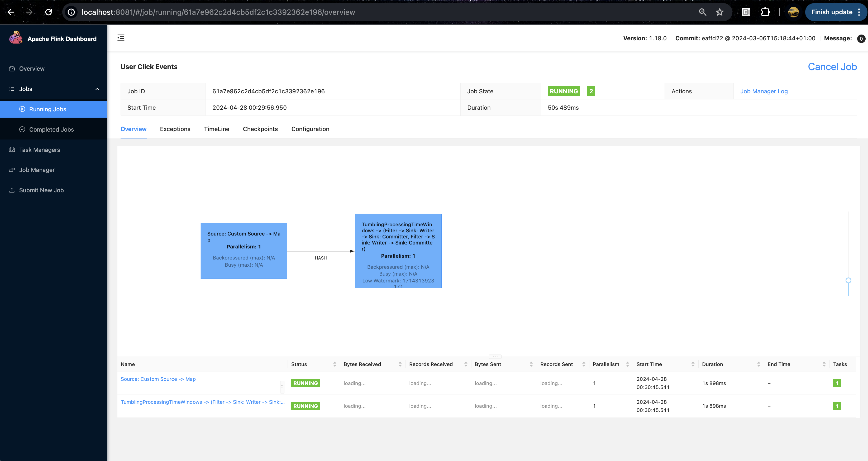Select the TumblingProcessingTimeWindows node in the graph
This screenshot has width=868, height=461.
[398, 251]
